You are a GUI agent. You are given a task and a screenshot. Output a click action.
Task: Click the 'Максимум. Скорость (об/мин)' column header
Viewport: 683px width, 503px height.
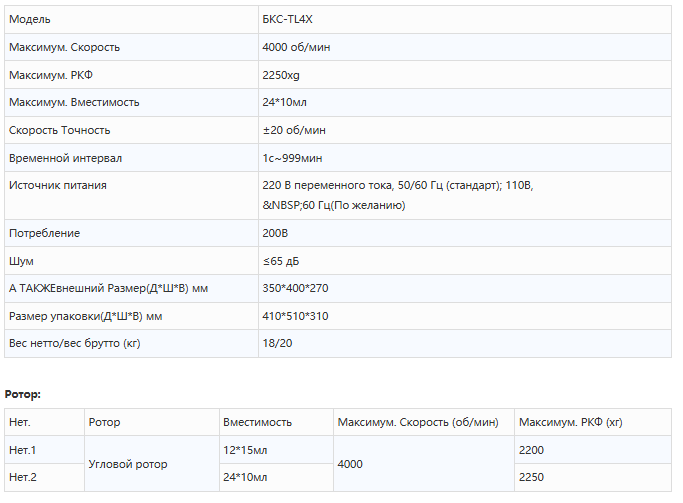[x=418, y=422]
